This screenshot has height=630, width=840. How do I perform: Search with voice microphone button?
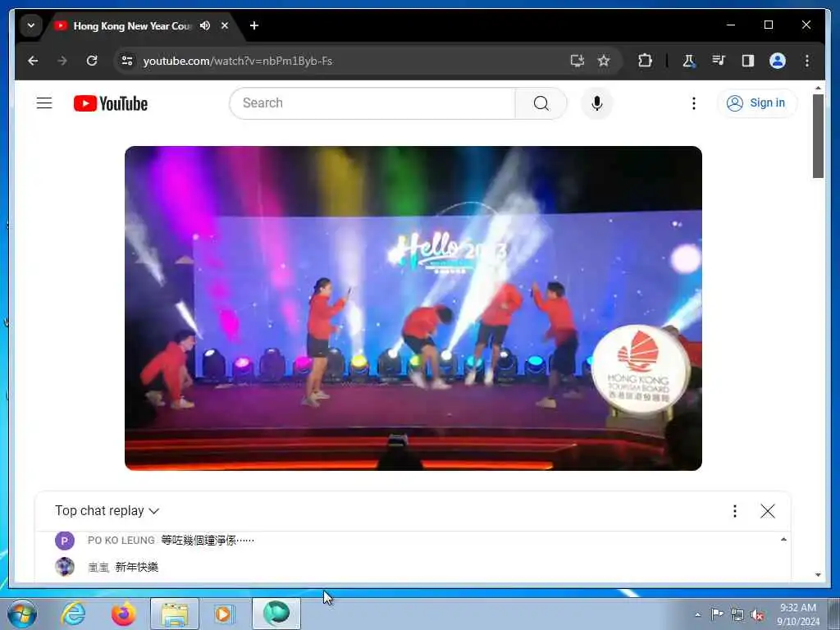point(597,103)
